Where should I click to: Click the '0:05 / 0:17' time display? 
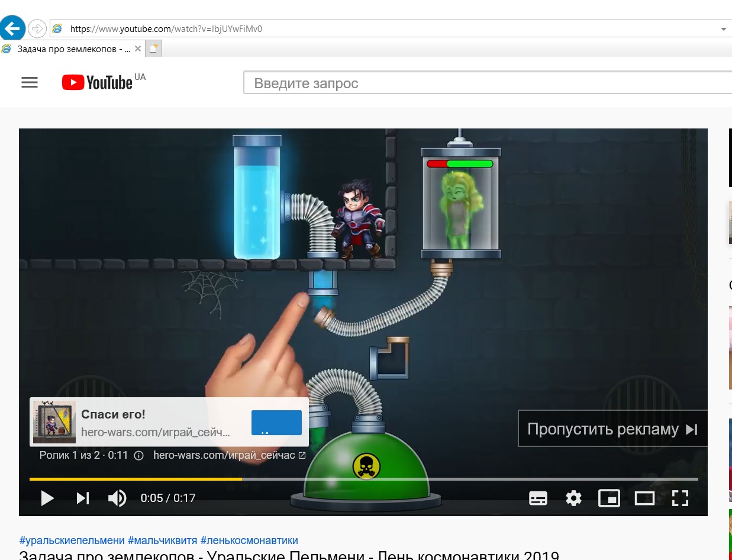point(168,498)
